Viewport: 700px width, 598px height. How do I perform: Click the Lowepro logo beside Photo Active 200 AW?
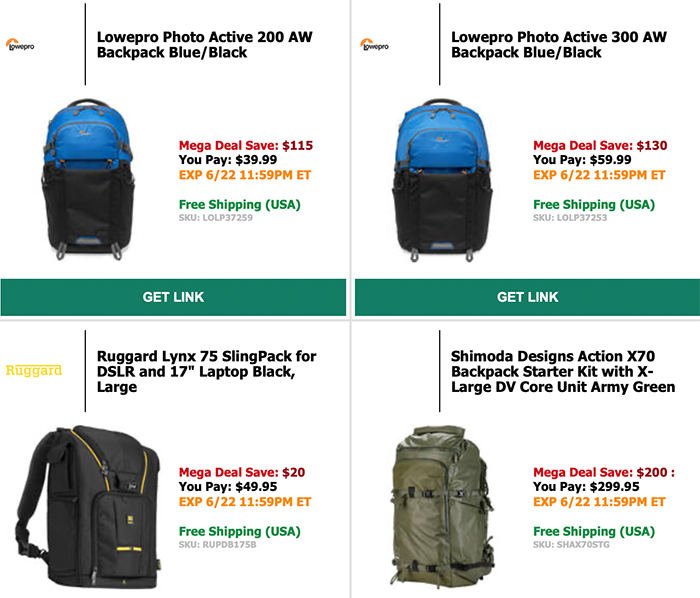20,45
